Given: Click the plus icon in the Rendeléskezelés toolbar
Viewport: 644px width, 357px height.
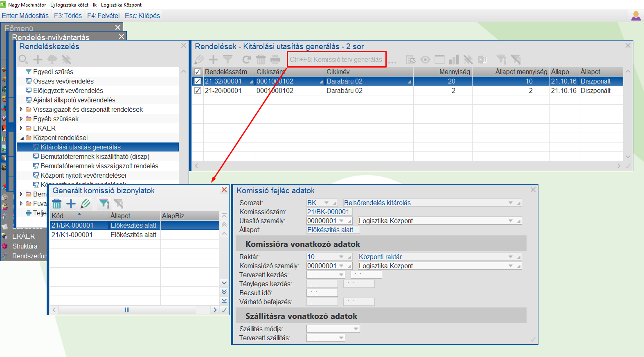Looking at the screenshot, I should point(38,60).
